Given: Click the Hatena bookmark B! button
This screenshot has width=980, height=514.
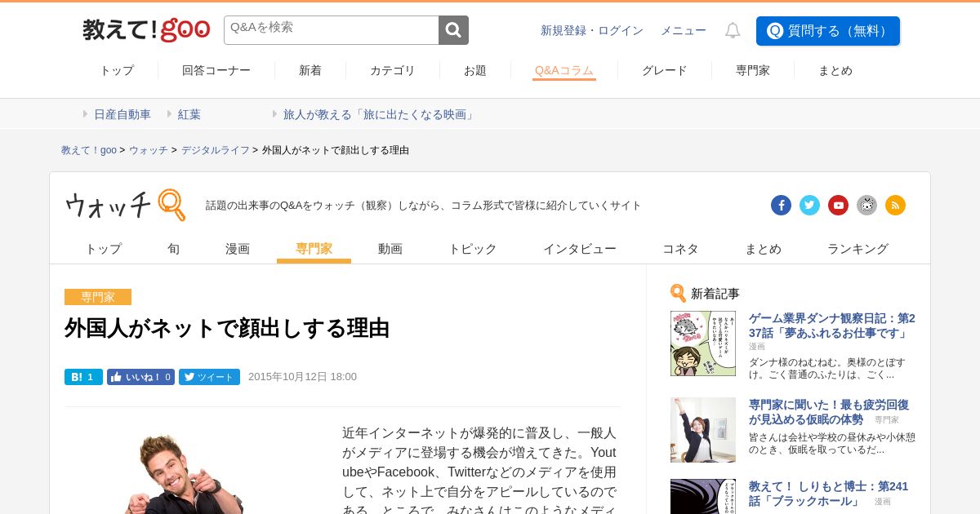Looking at the screenshot, I should click(x=83, y=377).
